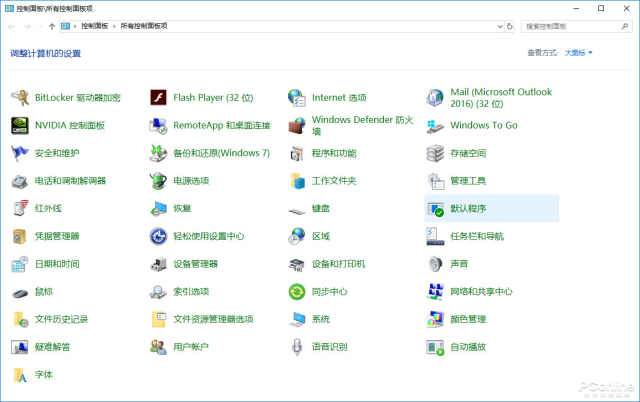The height and width of the screenshot is (402, 640).
Task: Open the 红外线 icon
Action: click(x=20, y=209)
